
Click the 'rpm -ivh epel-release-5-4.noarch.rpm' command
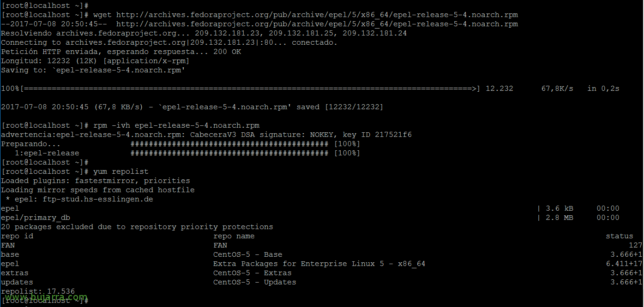[176, 125]
